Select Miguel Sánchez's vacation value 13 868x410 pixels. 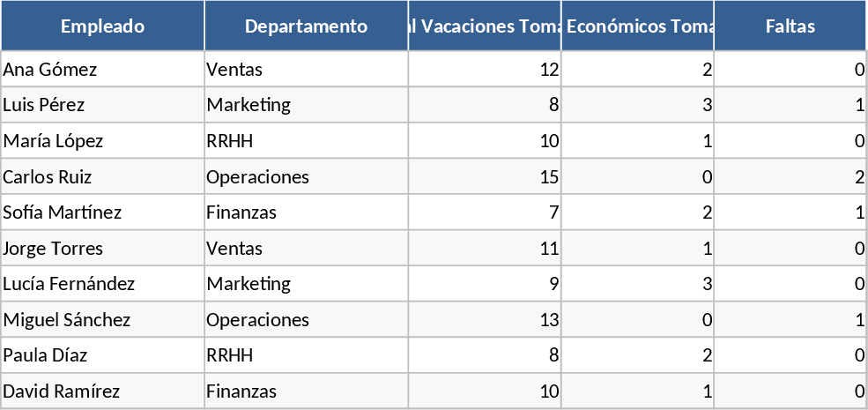pyautogui.click(x=485, y=320)
